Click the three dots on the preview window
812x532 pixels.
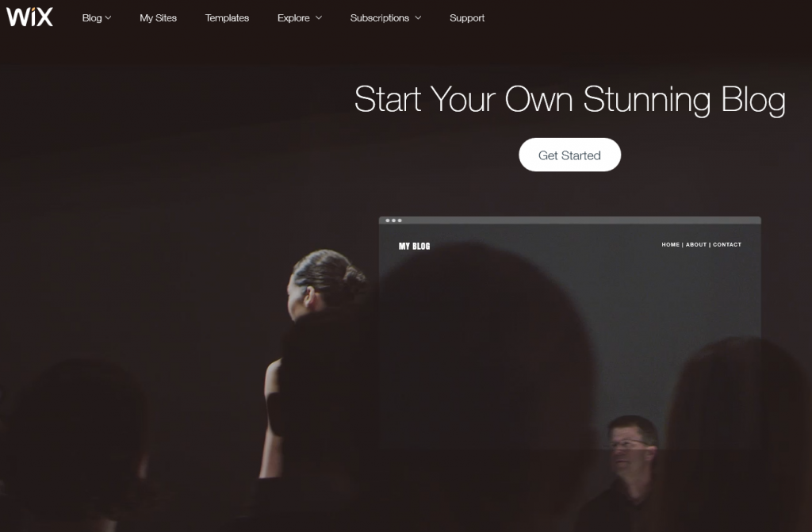click(x=393, y=220)
